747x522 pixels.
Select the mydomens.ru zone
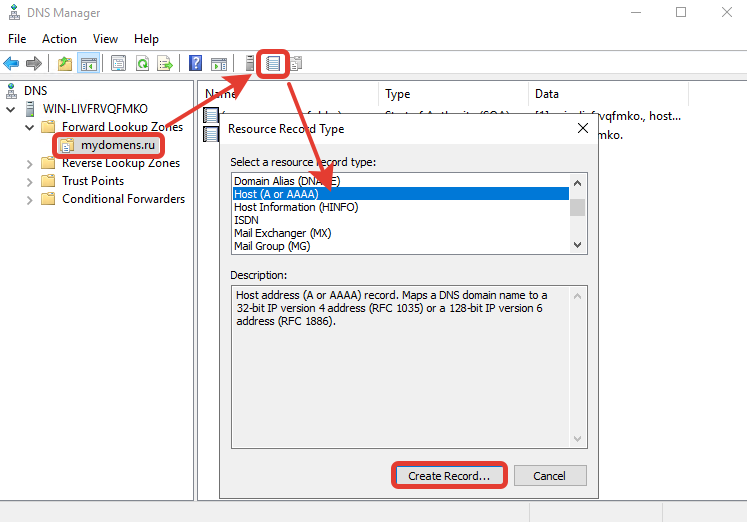[118, 145]
